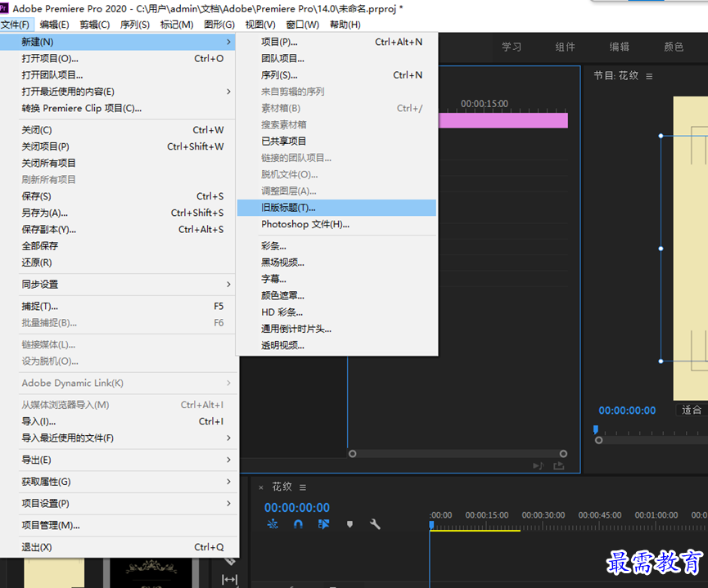
Task: Choose Photoshop 文件(H)... option
Action: click(x=337, y=224)
